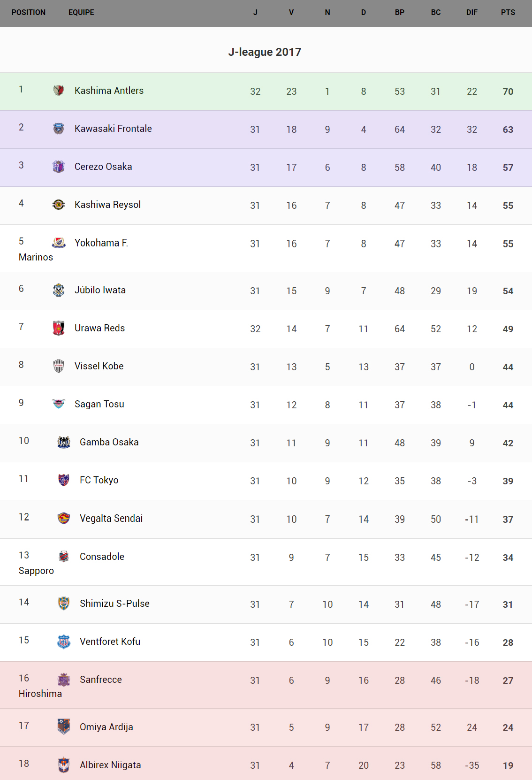
Task: Open the Gamba Osaka team name link
Action: tap(109, 442)
